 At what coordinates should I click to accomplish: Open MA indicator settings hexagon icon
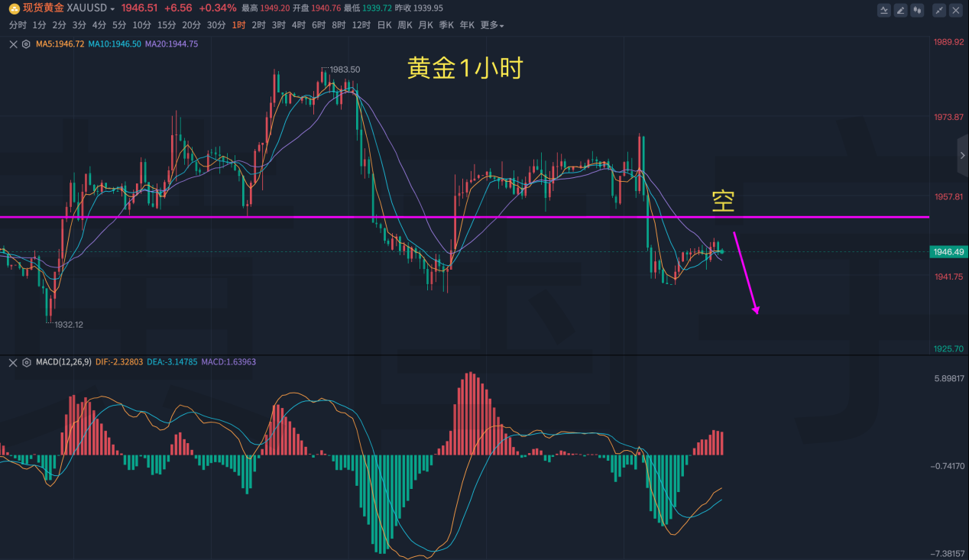[26, 44]
